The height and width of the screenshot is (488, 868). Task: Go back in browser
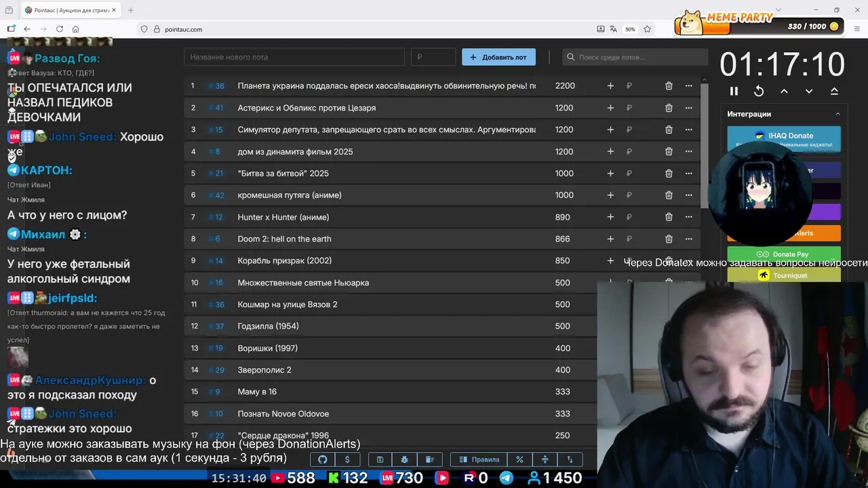click(x=27, y=29)
